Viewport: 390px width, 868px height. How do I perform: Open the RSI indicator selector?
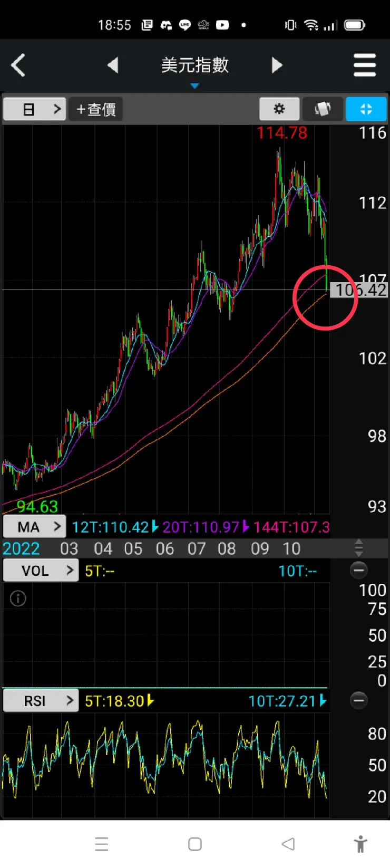click(x=41, y=701)
